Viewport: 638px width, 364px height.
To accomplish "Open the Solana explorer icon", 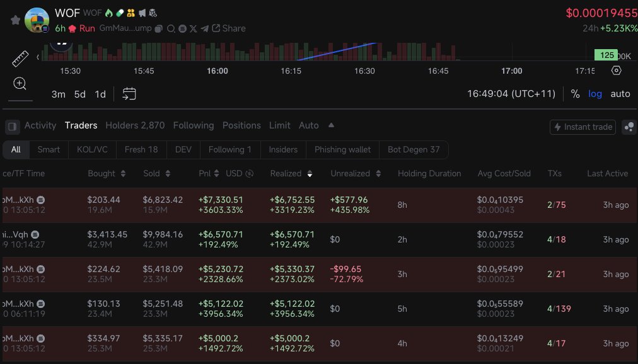I will click(182, 28).
